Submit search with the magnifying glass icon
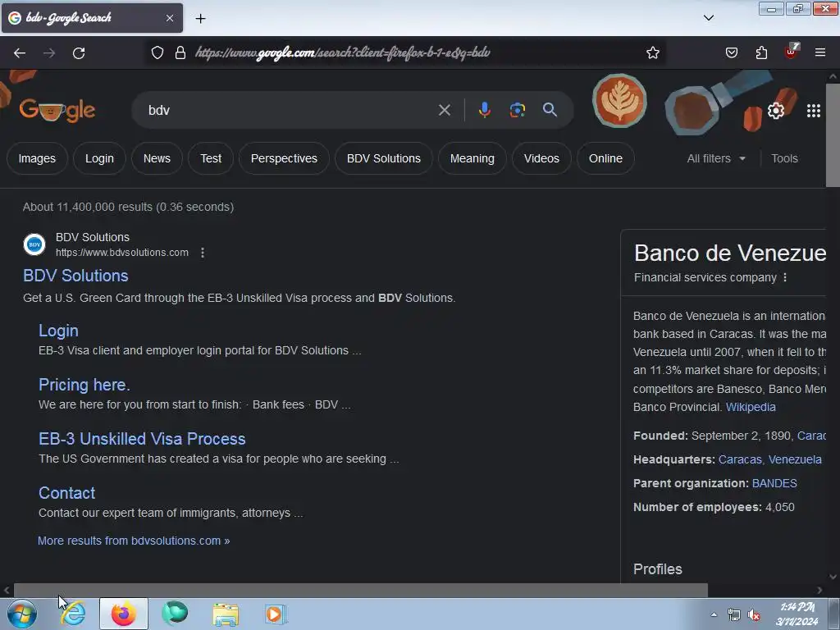Viewport: 840px width, 630px height. [550, 110]
